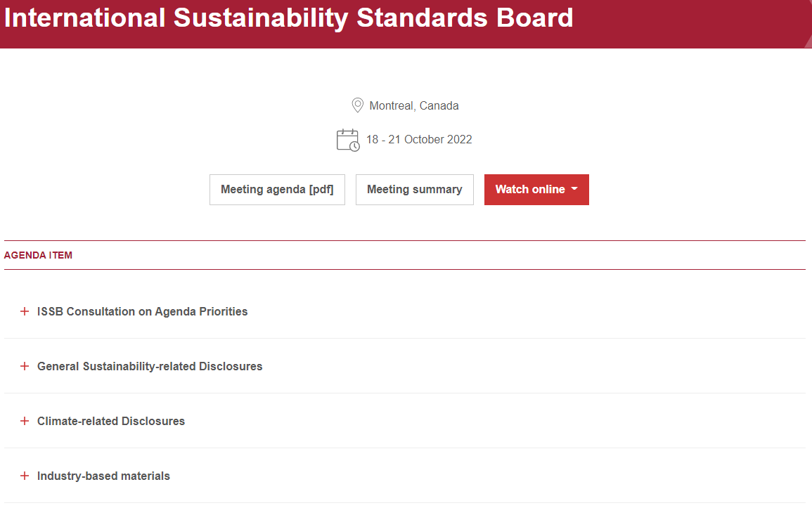This screenshot has height=508, width=812.
Task: Click the calendar clock icon
Action: pos(348,141)
